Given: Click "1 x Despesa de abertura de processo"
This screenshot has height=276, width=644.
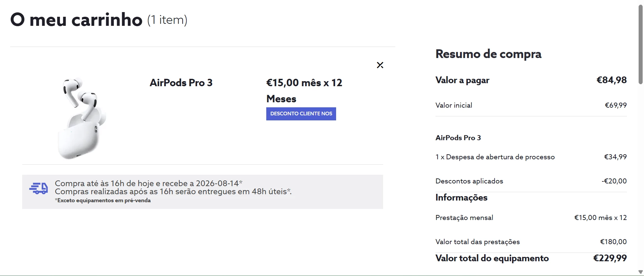Looking at the screenshot, I should tap(495, 157).
